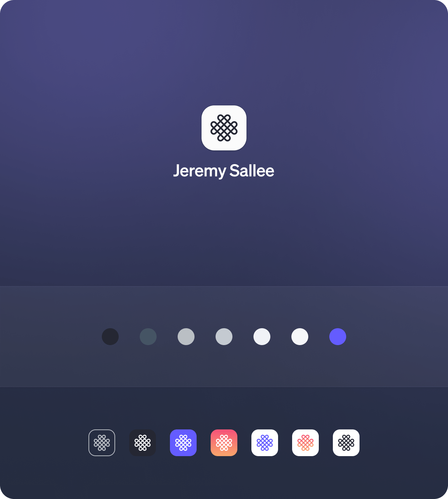
Task: Pick the white tile with violet knot
Action: (x=265, y=443)
